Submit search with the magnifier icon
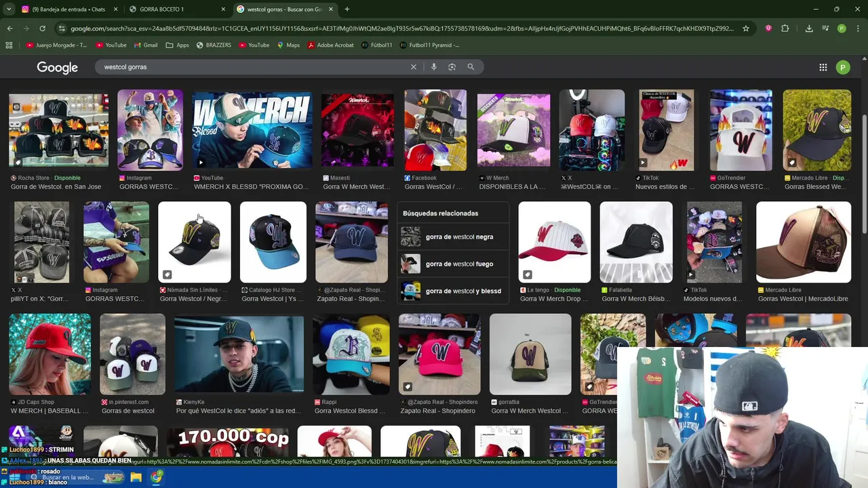This screenshot has width=868, height=488. (471, 67)
